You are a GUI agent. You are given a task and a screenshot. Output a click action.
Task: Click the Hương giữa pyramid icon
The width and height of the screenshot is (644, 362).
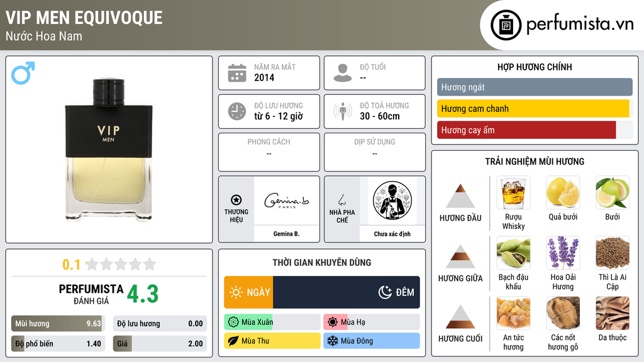[460, 256]
